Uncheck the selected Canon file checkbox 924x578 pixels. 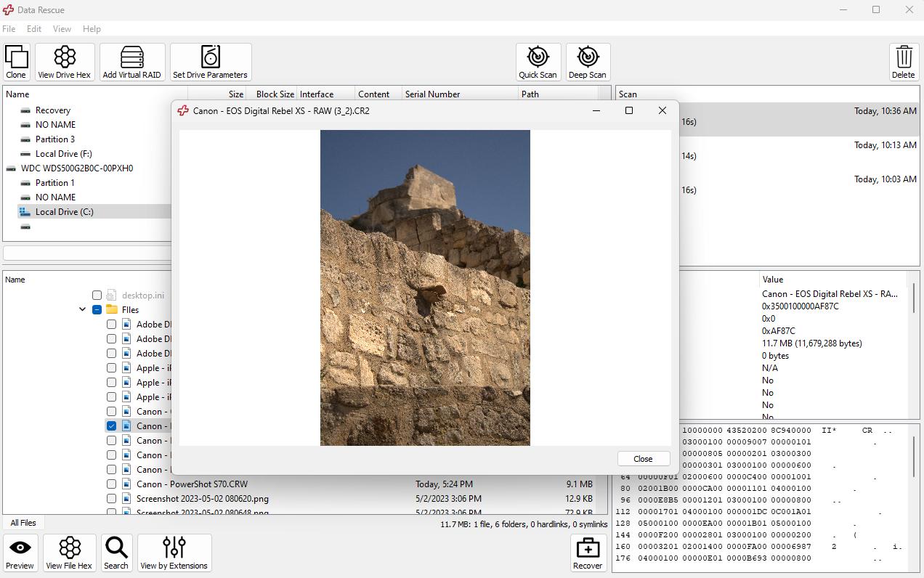click(111, 426)
